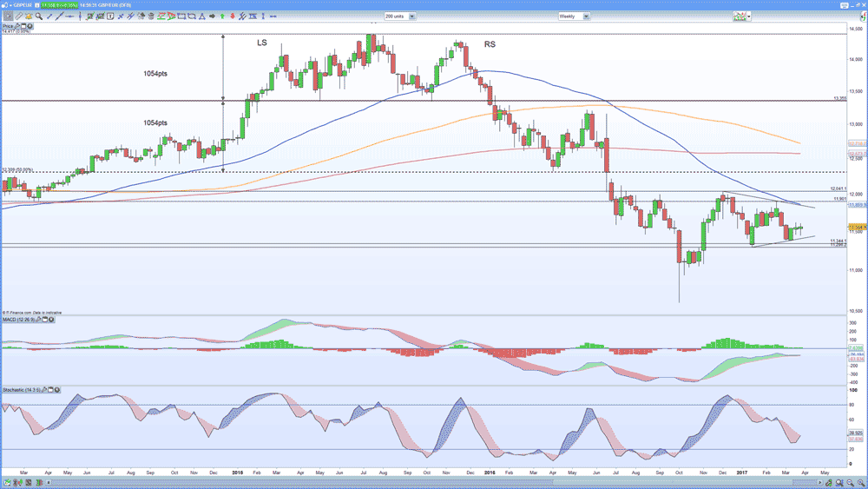Close the MACD indicator panel
This screenshot has height=489, width=868.
pyautogui.click(x=51, y=320)
